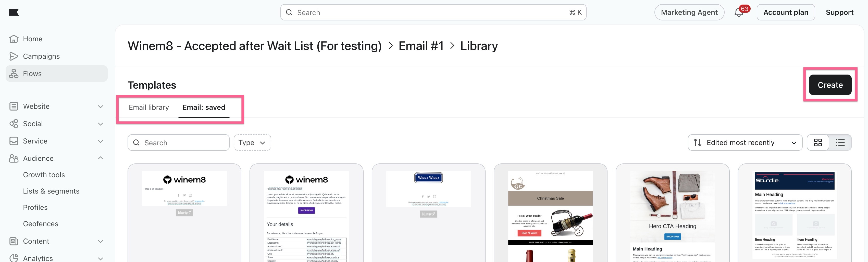This screenshot has height=262, width=868.
Task: Open the Wirra Wirra template
Action: point(428,213)
